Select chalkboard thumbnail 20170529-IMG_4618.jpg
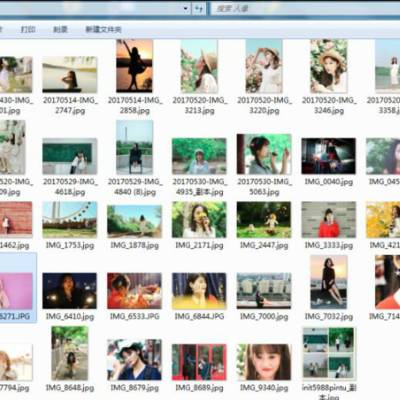This screenshot has height=400, width=400. tap(70, 156)
